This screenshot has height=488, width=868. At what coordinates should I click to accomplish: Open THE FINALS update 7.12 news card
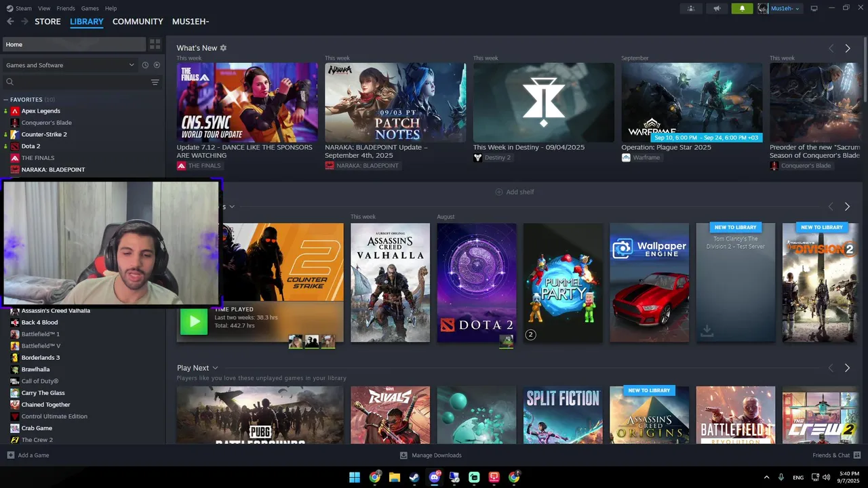pyautogui.click(x=247, y=102)
